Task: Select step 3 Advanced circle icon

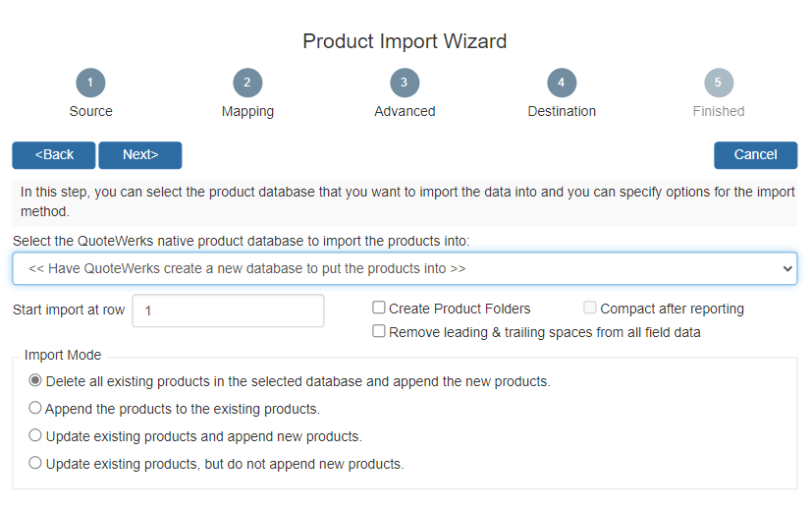Action: point(405,83)
